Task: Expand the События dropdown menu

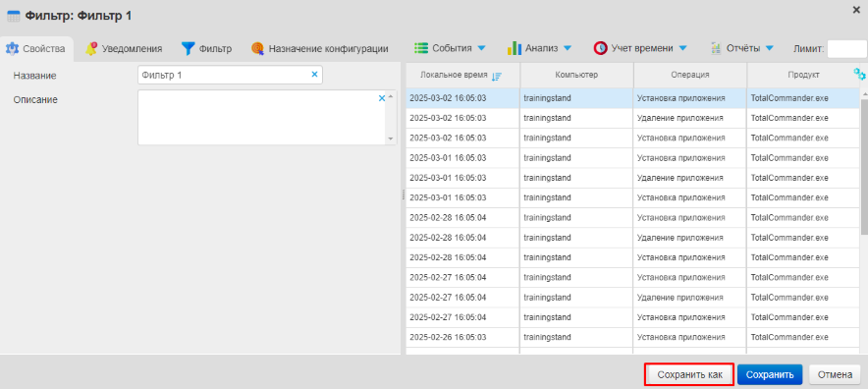Action: click(x=481, y=48)
